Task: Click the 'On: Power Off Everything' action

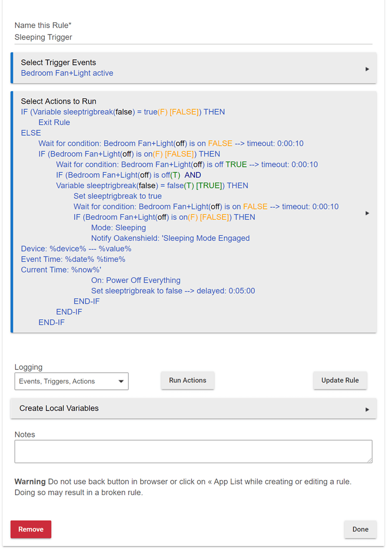Action: [x=136, y=280]
